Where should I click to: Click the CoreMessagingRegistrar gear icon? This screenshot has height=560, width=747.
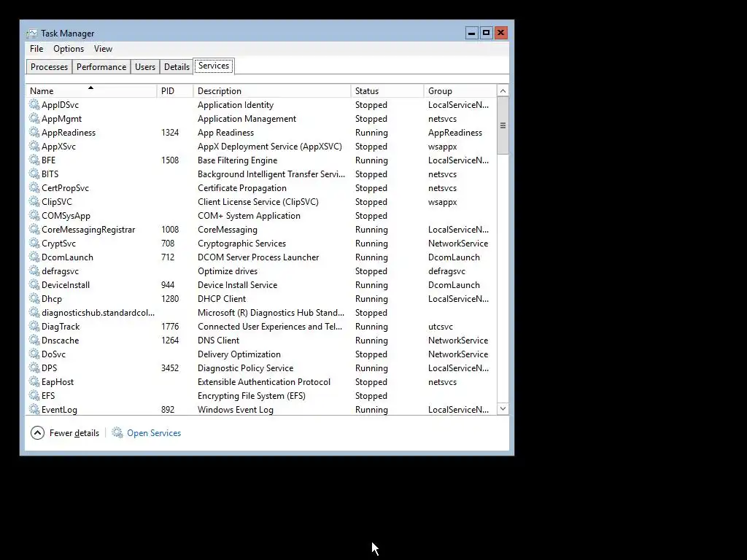(34, 228)
